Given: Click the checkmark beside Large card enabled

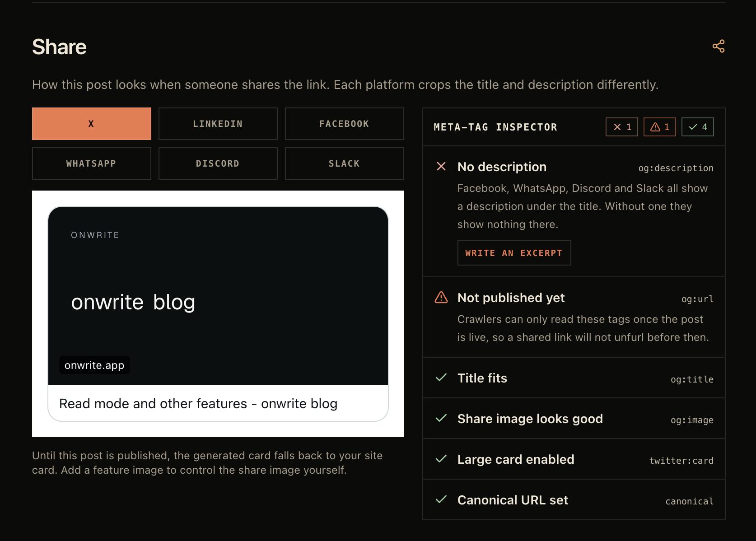Looking at the screenshot, I should point(441,459).
